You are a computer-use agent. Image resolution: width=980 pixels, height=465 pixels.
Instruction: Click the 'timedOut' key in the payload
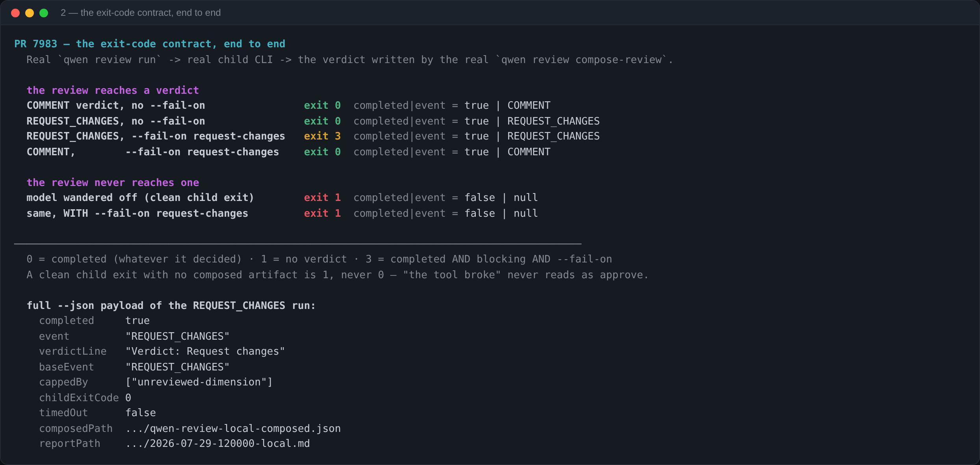63,413
